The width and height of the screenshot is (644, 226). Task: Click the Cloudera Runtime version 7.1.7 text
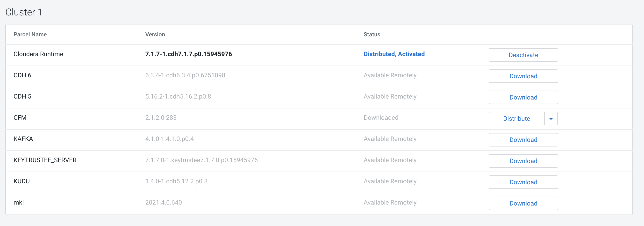click(188, 54)
